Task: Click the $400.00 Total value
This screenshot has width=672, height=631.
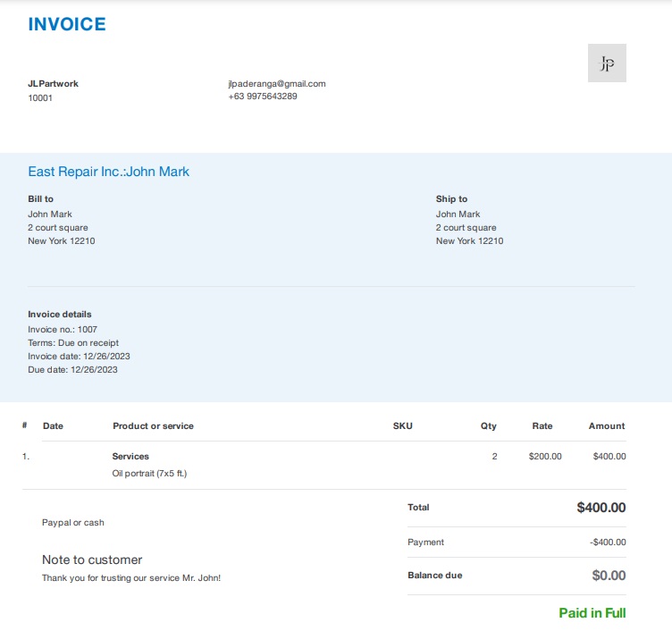Action: (601, 508)
